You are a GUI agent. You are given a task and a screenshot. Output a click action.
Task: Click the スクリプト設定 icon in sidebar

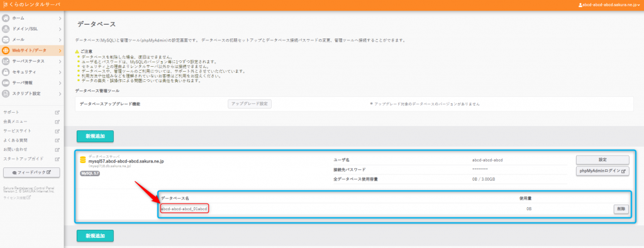coord(6,93)
